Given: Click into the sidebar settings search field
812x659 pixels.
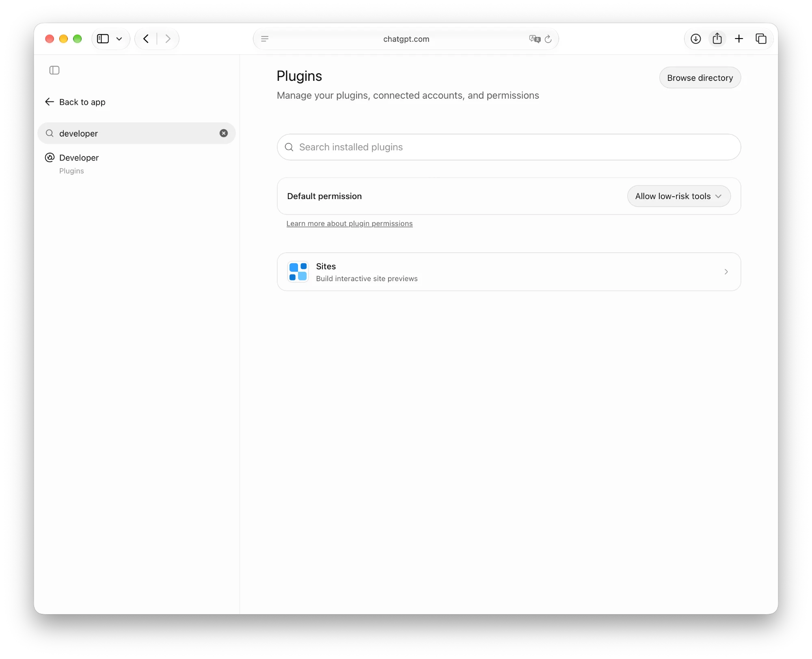Looking at the screenshot, I should click(136, 133).
